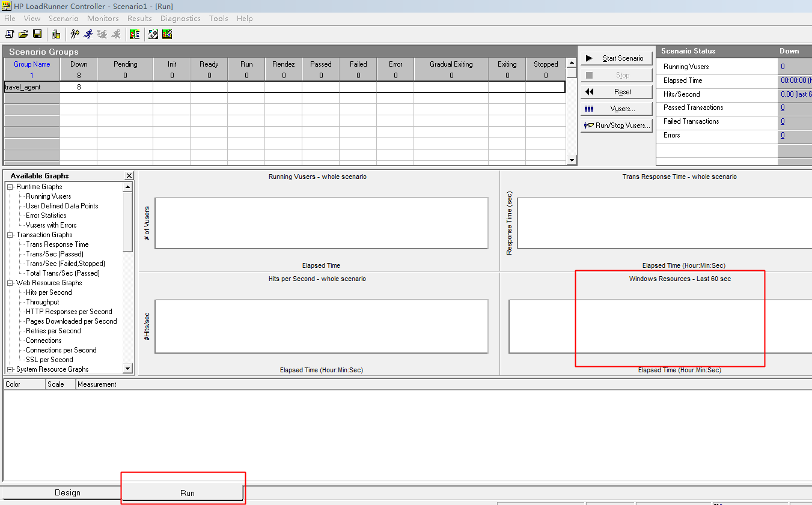Select Hits per Second tree item

(x=49, y=292)
